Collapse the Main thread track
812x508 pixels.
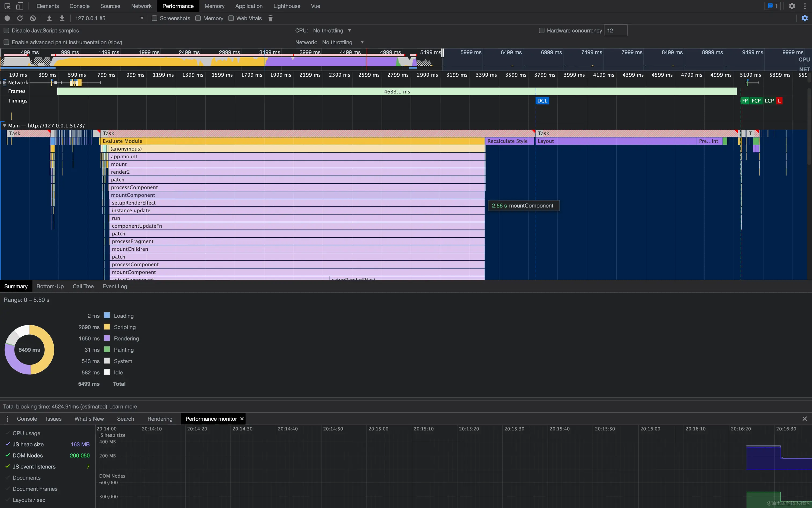coord(4,125)
